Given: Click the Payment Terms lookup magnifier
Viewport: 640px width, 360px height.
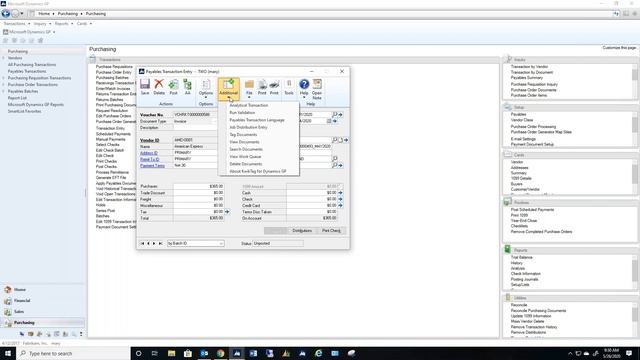Looking at the screenshot, I should coord(335,165).
